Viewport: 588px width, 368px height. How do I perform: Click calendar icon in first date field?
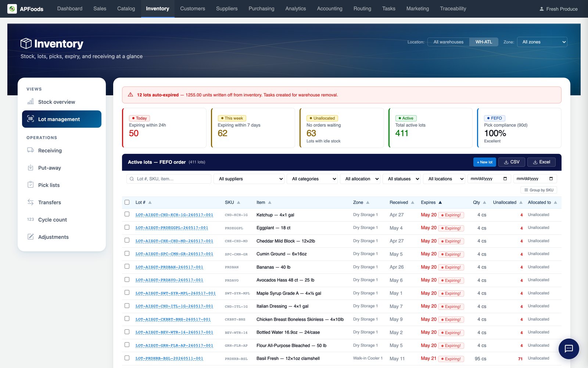pyautogui.click(x=505, y=179)
